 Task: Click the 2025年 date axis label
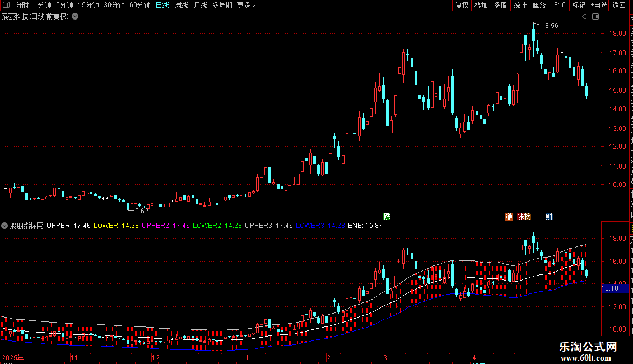[x=13, y=358]
